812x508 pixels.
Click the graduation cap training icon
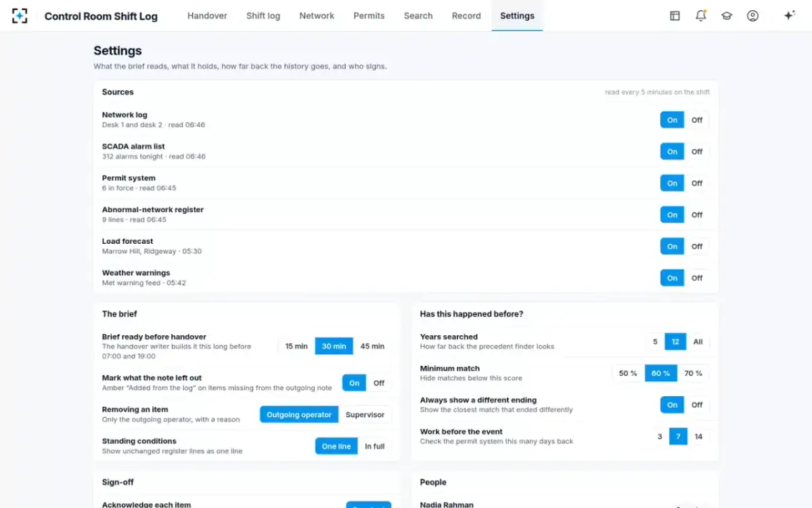(x=727, y=16)
